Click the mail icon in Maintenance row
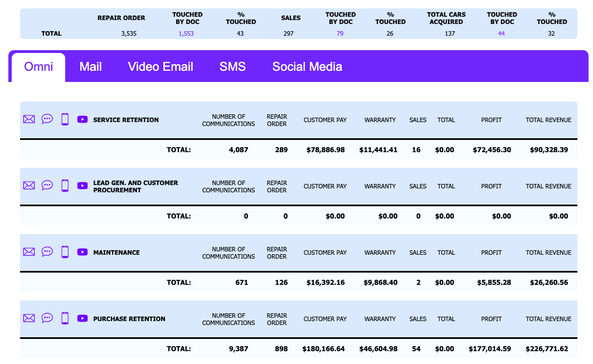The height and width of the screenshot is (364, 593). pyautogui.click(x=29, y=251)
